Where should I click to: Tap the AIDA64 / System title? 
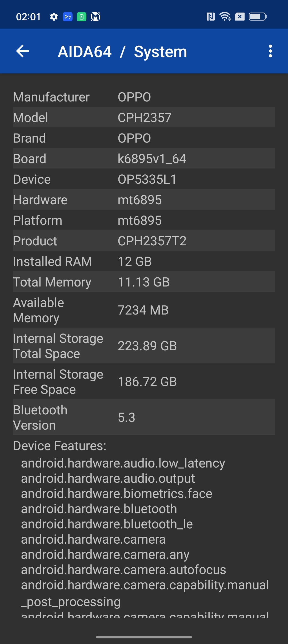122,52
